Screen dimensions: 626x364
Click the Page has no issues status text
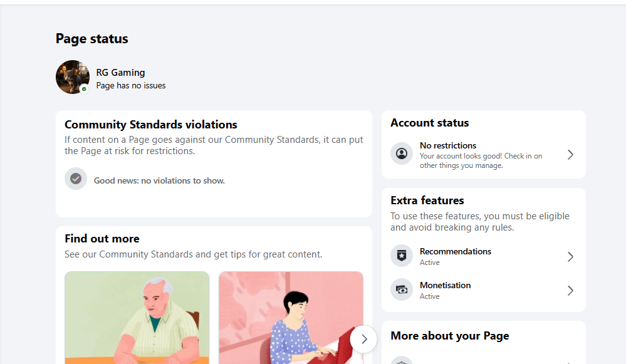tap(131, 85)
